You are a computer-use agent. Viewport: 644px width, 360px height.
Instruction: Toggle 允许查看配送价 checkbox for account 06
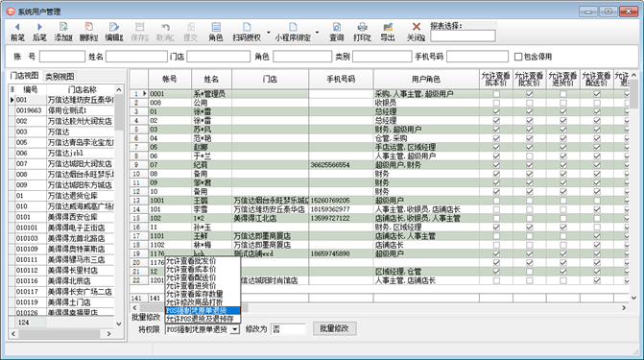click(597, 156)
